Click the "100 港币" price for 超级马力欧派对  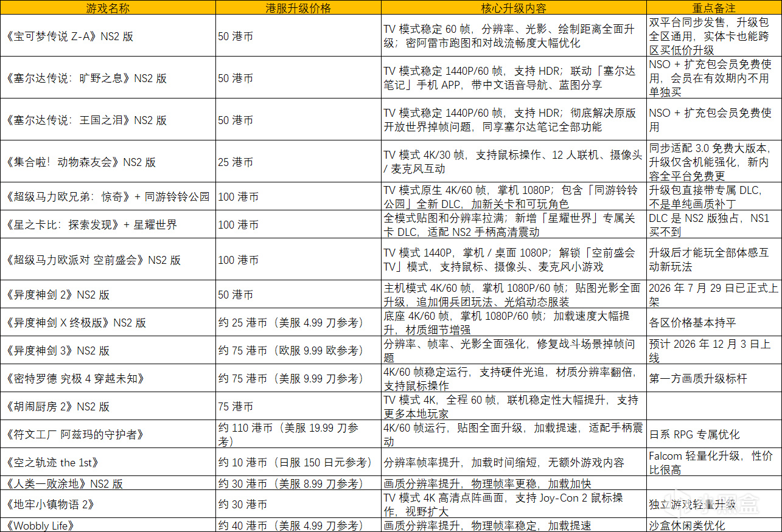pos(299,260)
